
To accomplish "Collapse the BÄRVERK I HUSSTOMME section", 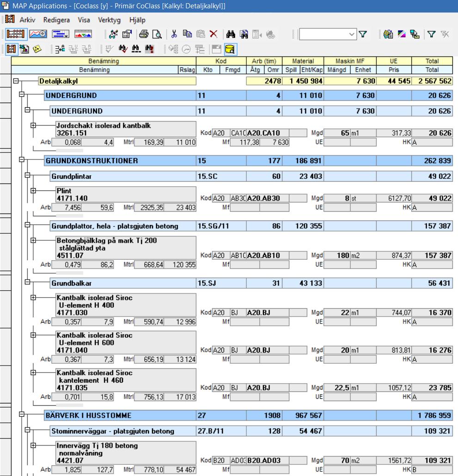I will (x=22, y=414).
